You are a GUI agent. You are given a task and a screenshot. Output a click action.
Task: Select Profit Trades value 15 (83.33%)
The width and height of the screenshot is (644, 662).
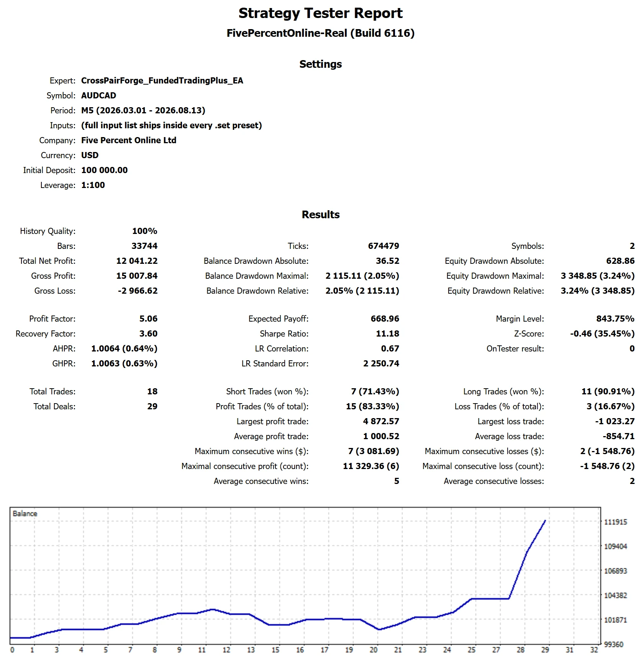pos(372,407)
